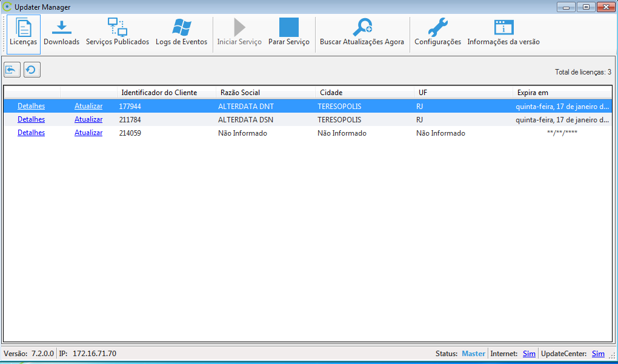
Task: Sort by Identificador do Cliente column
Action: point(167,93)
